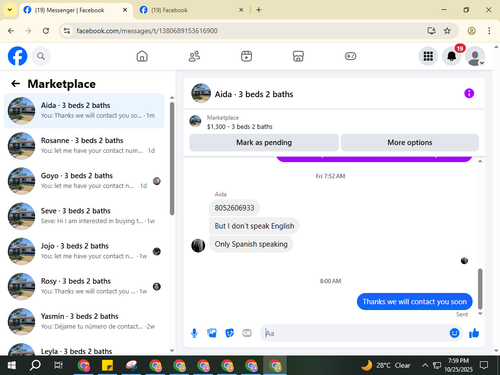Image resolution: width=500 pixels, height=375 pixels.
Task: Choose a GIF icon
Action: [x=247, y=333]
